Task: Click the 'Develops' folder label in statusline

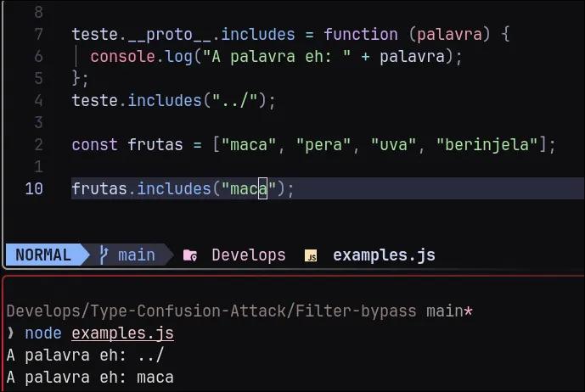Action: [249, 255]
